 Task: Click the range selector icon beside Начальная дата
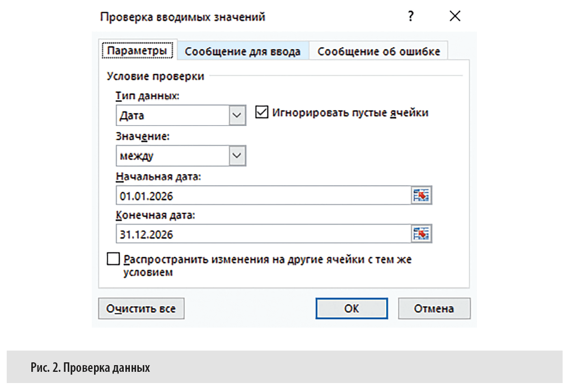(421, 195)
